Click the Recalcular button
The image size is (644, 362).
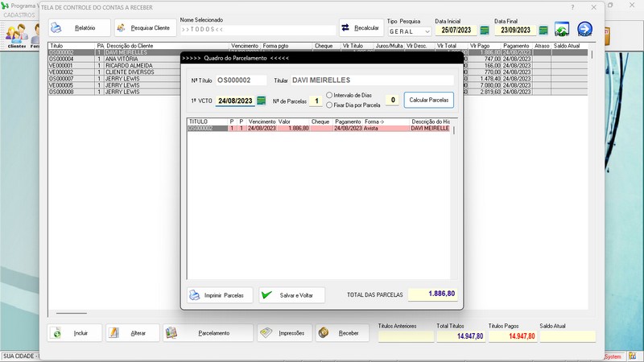361,28
